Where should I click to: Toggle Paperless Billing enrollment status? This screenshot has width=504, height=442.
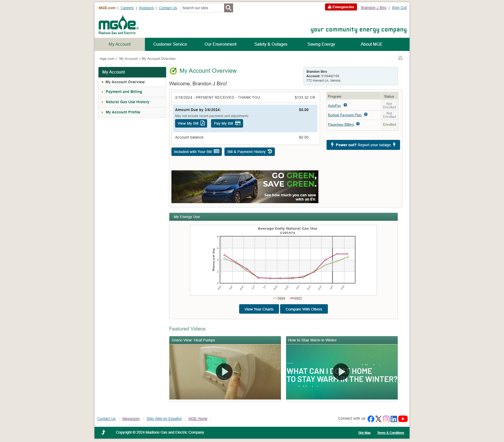pos(341,124)
